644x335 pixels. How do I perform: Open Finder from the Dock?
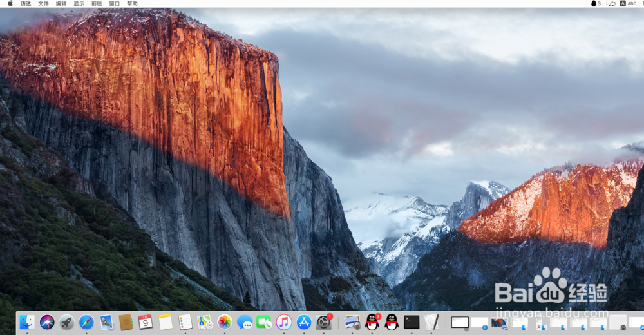27,322
